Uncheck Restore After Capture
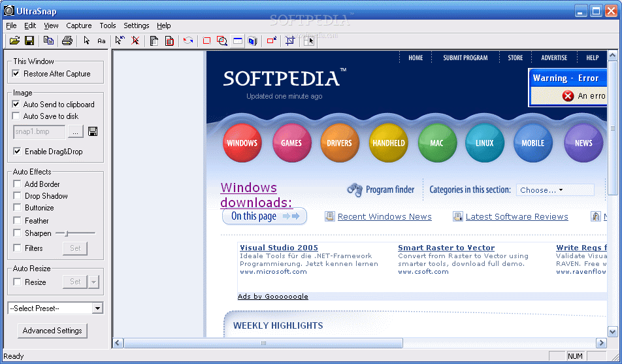 [x=16, y=73]
